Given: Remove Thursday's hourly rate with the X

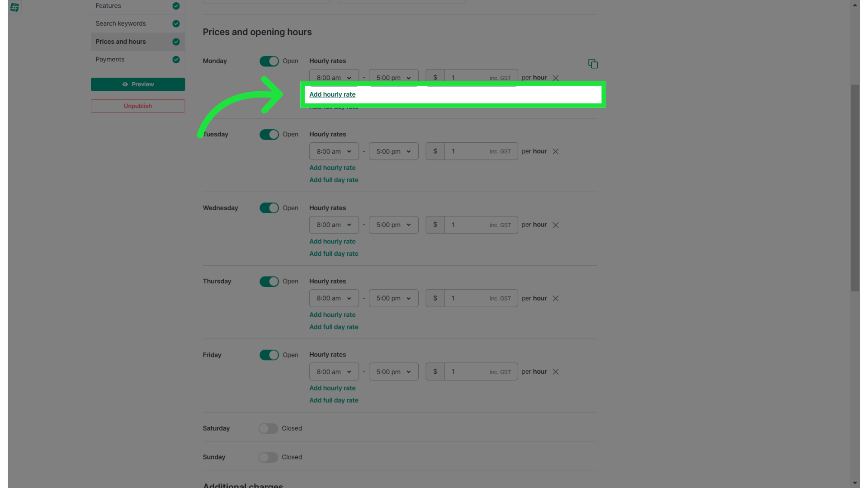Looking at the screenshot, I should 556,298.
